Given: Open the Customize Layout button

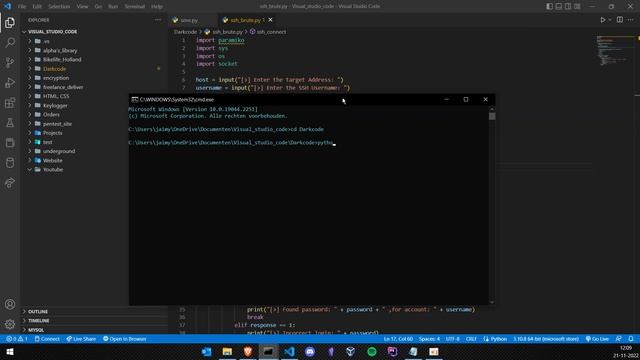Looking at the screenshot, I should click(x=577, y=6).
